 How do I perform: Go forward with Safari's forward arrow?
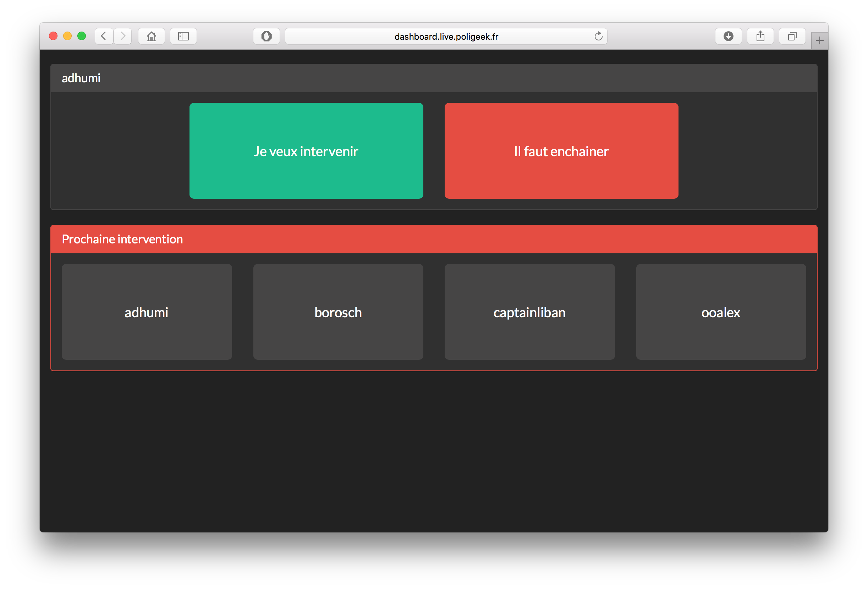(122, 36)
